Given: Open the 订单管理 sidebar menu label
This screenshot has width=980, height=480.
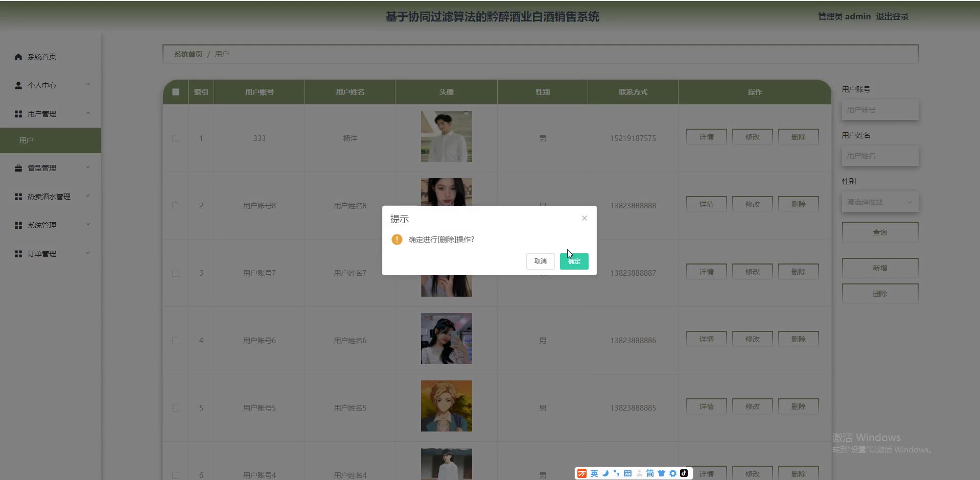Looking at the screenshot, I should (42, 254).
